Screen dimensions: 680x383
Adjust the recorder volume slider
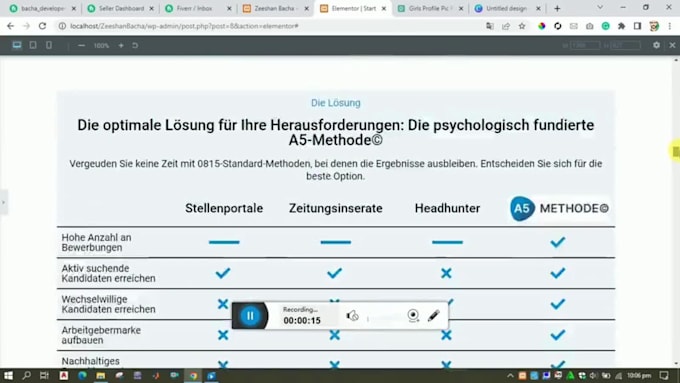point(383,319)
